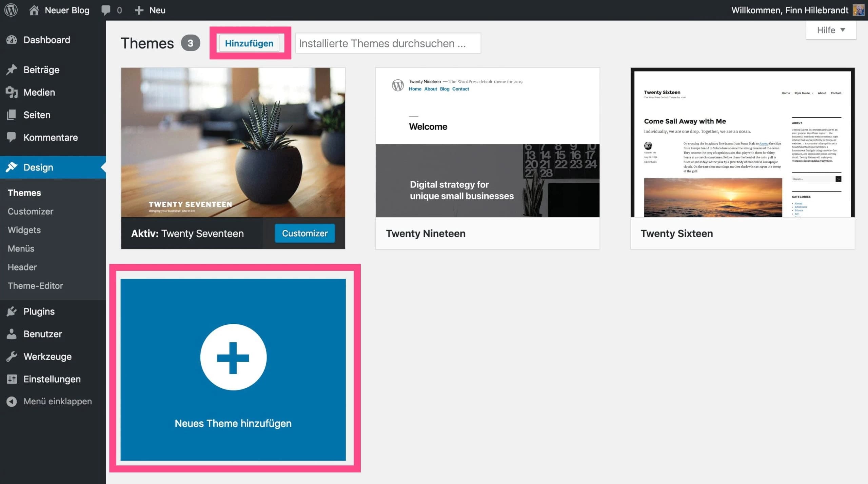868x484 pixels.
Task: Open Customizer in Design submenu
Action: pos(31,211)
